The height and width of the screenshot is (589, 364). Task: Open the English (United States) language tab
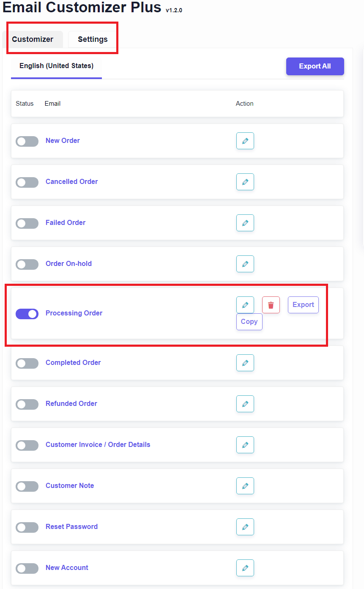coord(56,66)
